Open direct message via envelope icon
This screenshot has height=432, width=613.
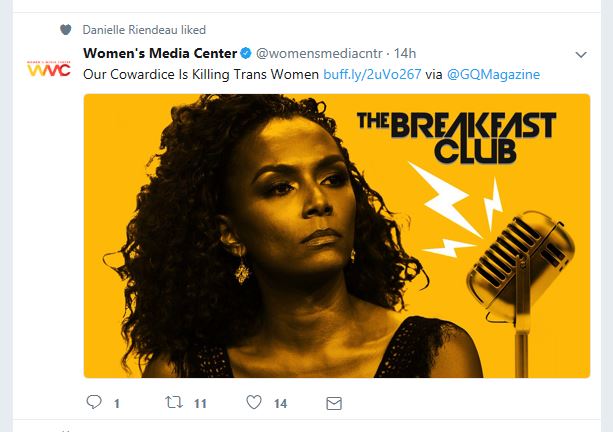point(334,403)
